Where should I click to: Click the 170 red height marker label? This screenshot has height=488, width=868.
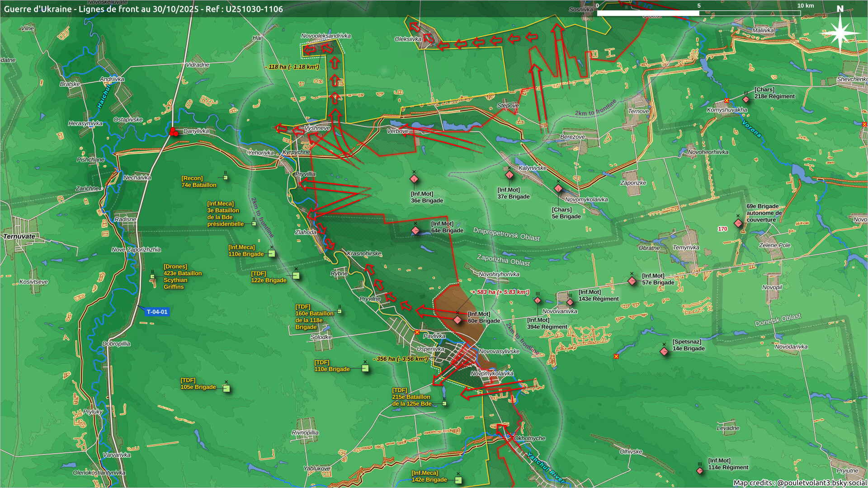(722, 229)
